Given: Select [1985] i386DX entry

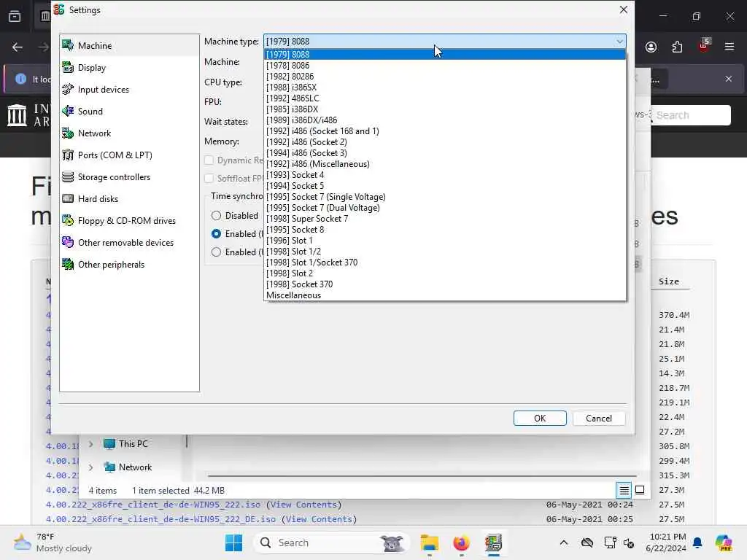Looking at the screenshot, I should [445, 109].
